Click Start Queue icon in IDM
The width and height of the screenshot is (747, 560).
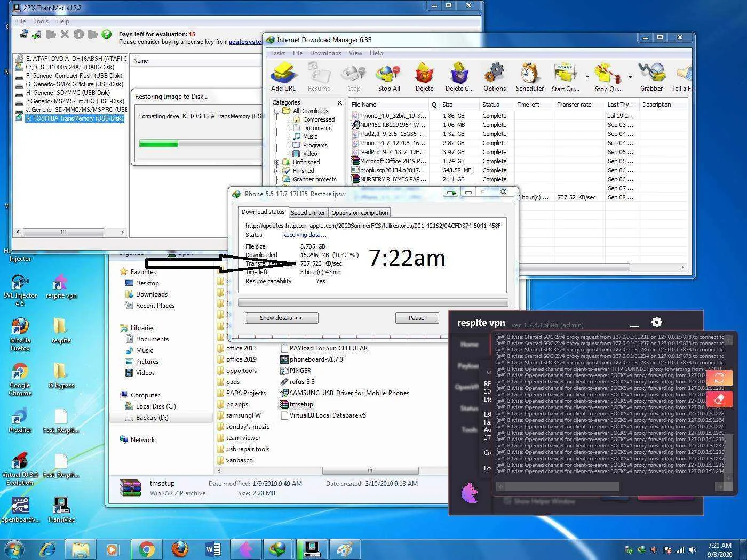[565, 77]
